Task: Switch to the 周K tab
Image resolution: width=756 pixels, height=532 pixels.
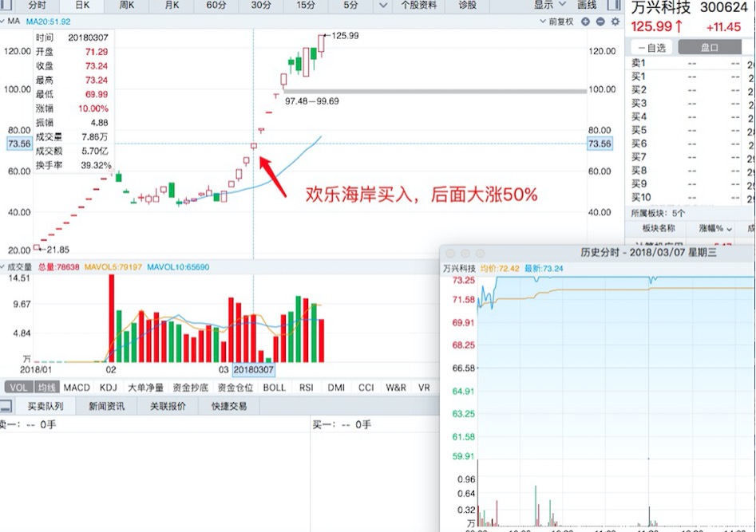Action: pyautogui.click(x=126, y=5)
